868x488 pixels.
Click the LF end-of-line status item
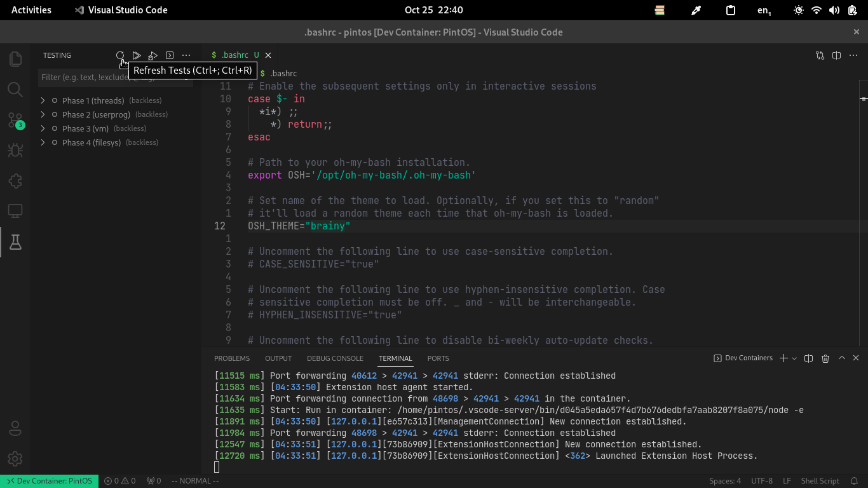[787, 481]
